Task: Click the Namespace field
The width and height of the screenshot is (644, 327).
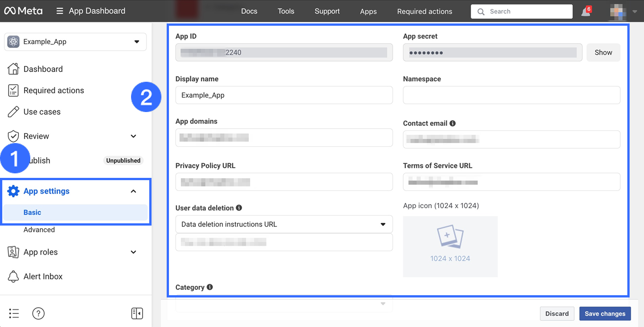Action: [512, 95]
